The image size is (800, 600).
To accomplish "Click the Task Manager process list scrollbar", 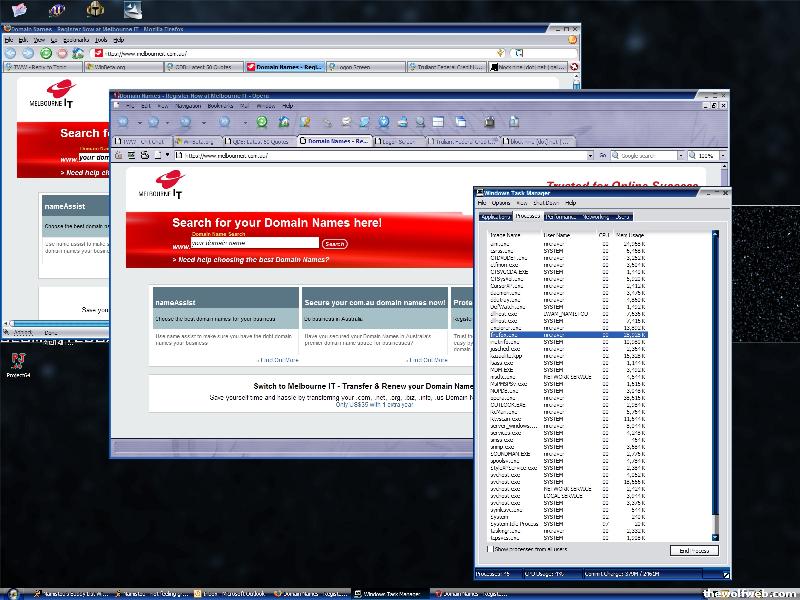I will coord(714,380).
